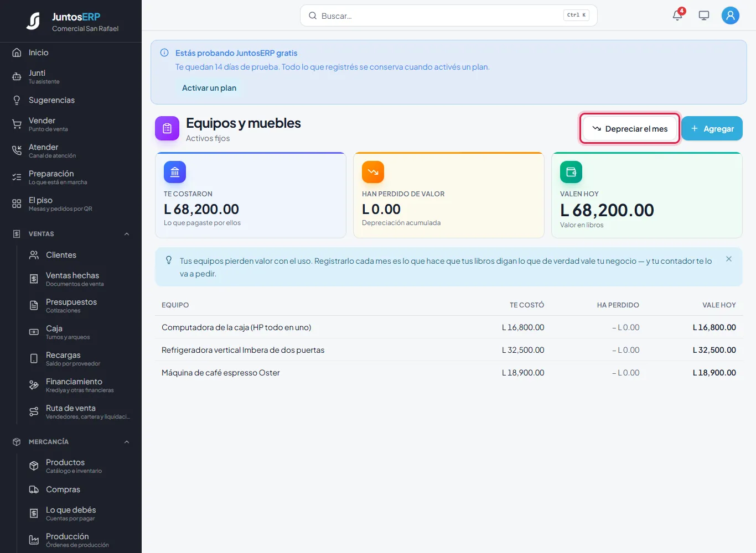The image size is (756, 553).
Task: Click the Comercial San Rafael company name
Action: coord(85,29)
